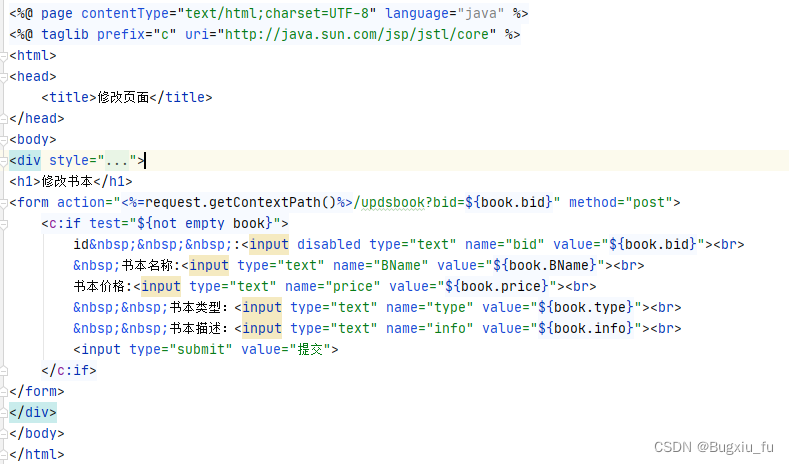The height and width of the screenshot is (464, 789).
Task: Click the 书本描述 label text
Action: (x=195, y=329)
